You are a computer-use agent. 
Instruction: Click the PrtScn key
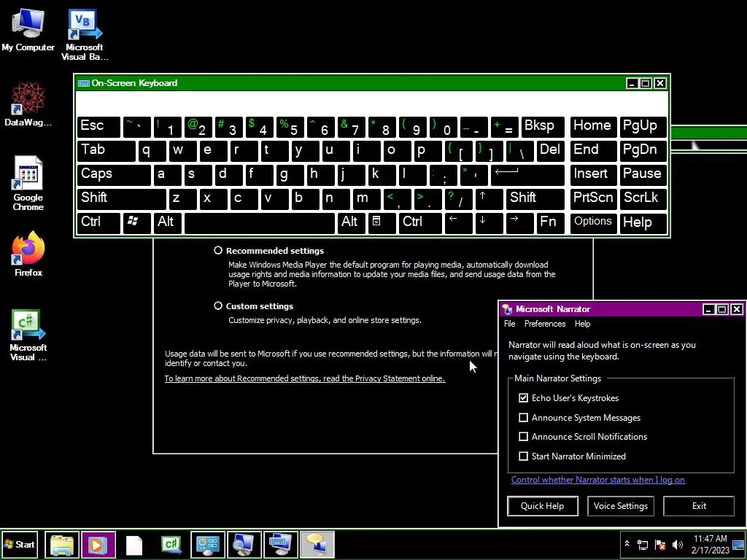[593, 198]
